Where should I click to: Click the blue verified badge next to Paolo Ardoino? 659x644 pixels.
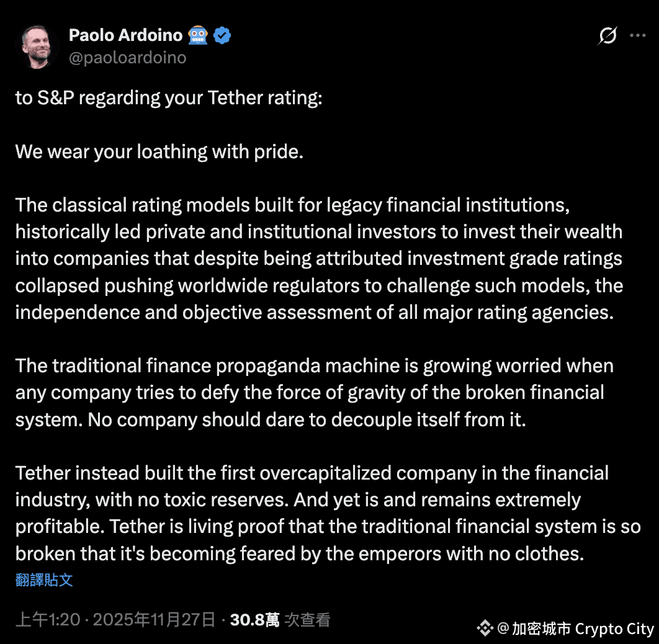(x=222, y=35)
